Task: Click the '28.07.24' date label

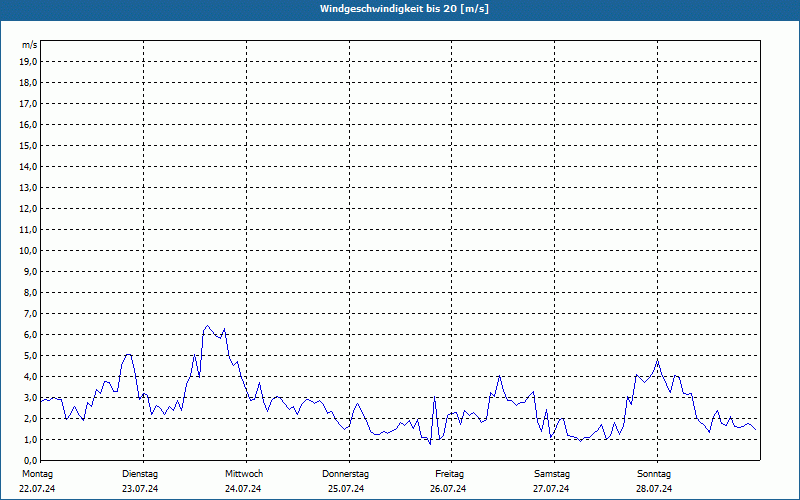Action: click(654, 489)
